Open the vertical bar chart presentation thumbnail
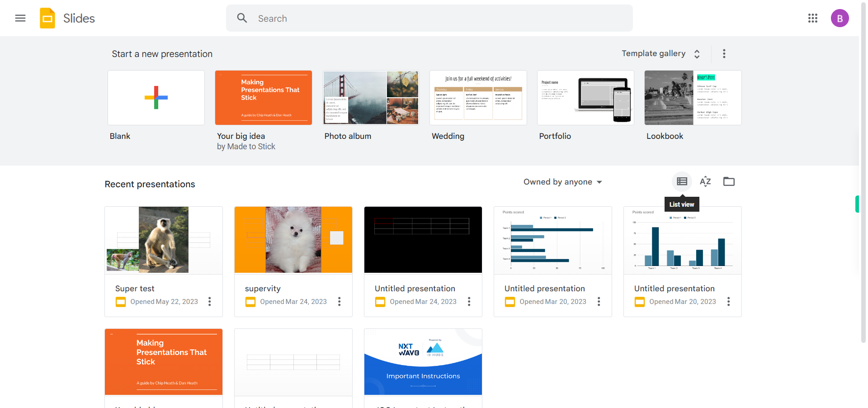 tap(683, 240)
